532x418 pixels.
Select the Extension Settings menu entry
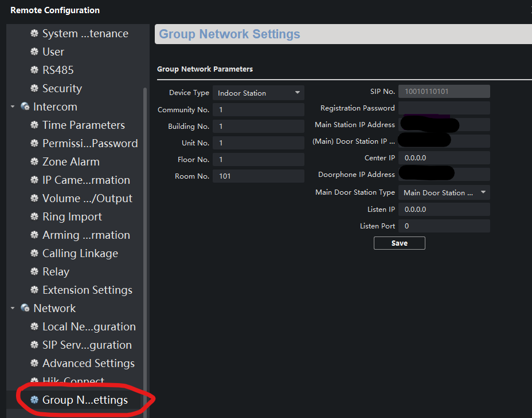coord(87,290)
